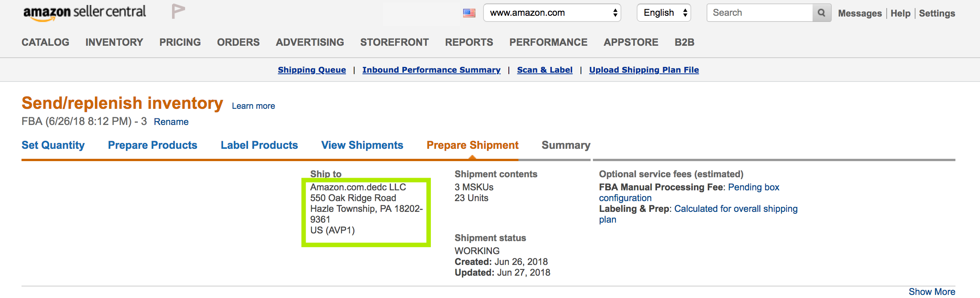Click the Amazon Seller Central logo
The image size is (980, 298).
84,13
